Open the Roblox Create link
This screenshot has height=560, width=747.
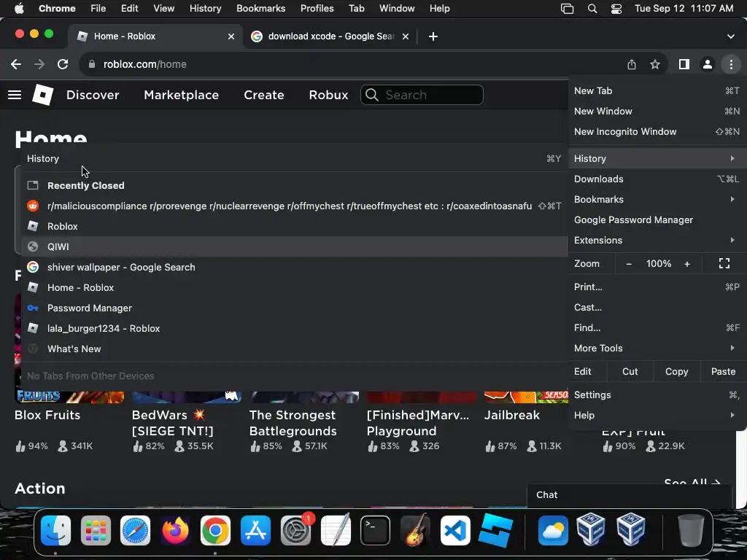pos(264,95)
